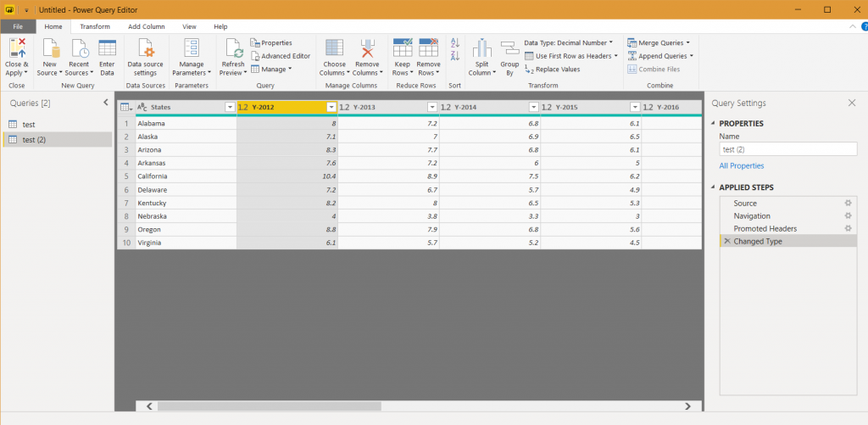
Task: Click the Close & Apply icon
Action: pyautogui.click(x=16, y=48)
